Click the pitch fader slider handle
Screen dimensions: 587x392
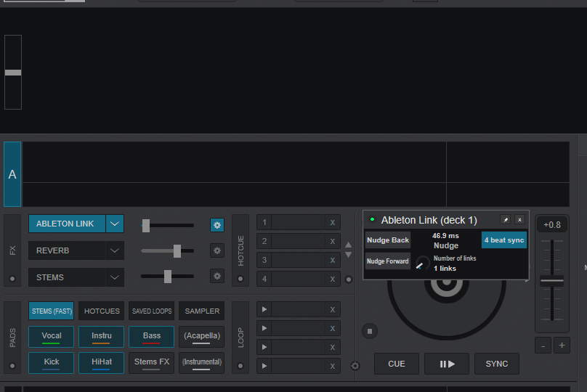pyautogui.click(x=552, y=280)
